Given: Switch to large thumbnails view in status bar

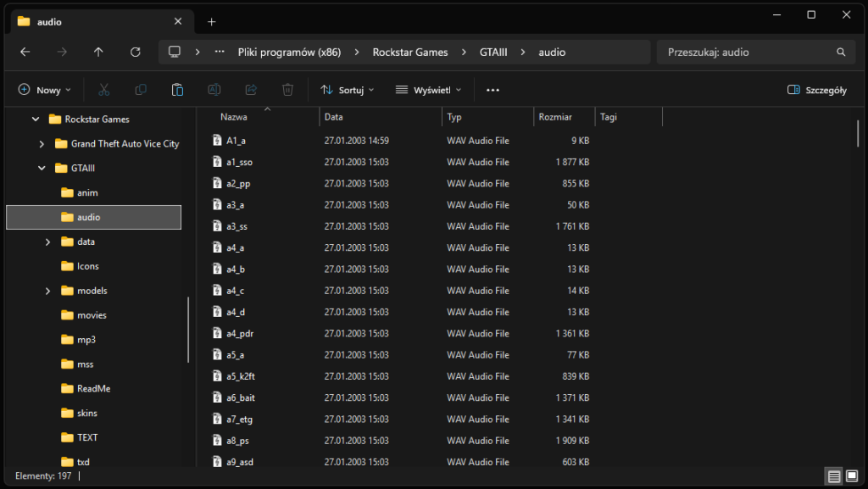Looking at the screenshot, I should pos(852,476).
